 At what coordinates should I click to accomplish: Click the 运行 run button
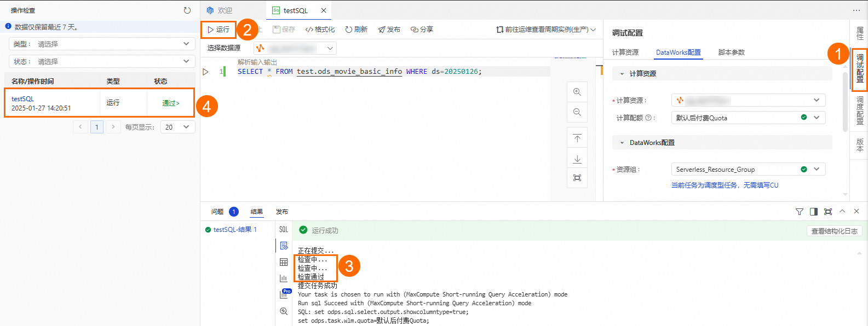click(219, 30)
